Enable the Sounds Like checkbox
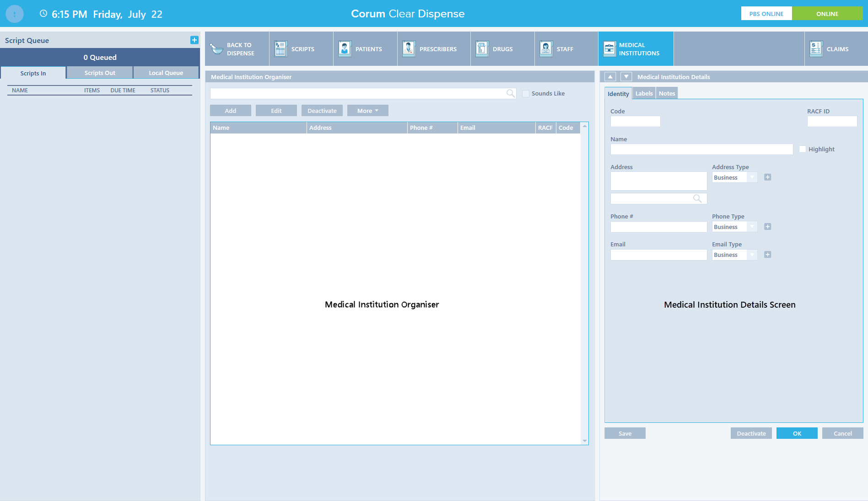 point(526,94)
